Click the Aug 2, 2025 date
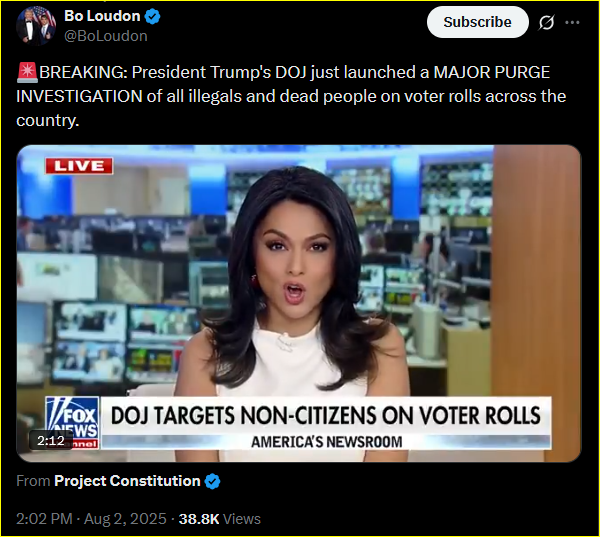The image size is (600, 537). click(125, 519)
